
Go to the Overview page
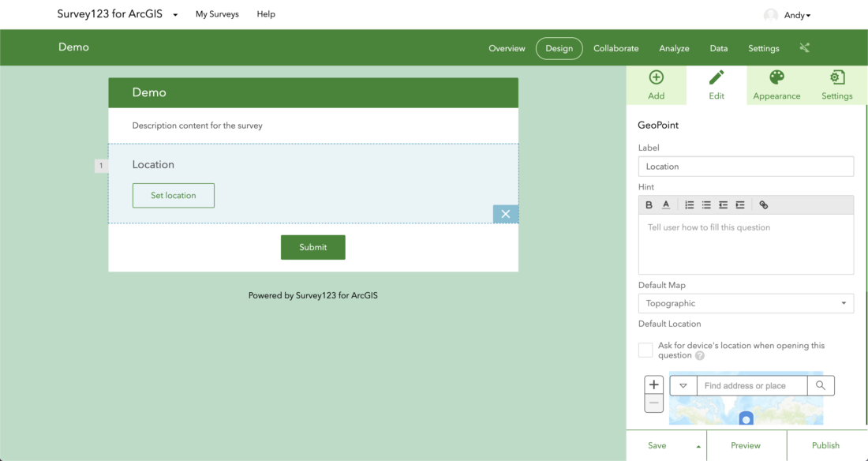click(507, 48)
